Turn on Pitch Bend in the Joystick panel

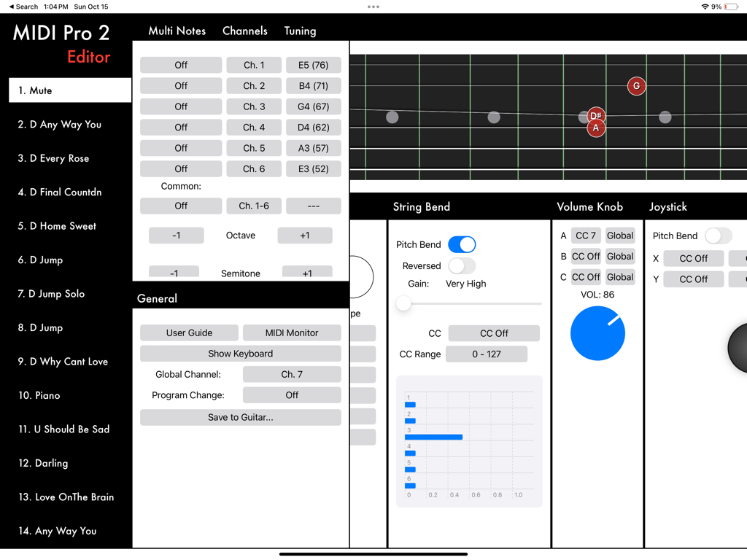[x=718, y=236]
